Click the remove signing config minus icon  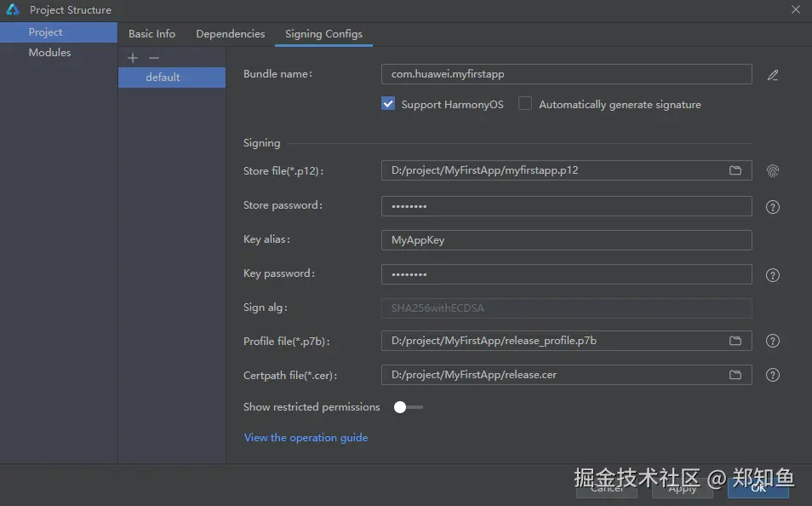coord(154,58)
